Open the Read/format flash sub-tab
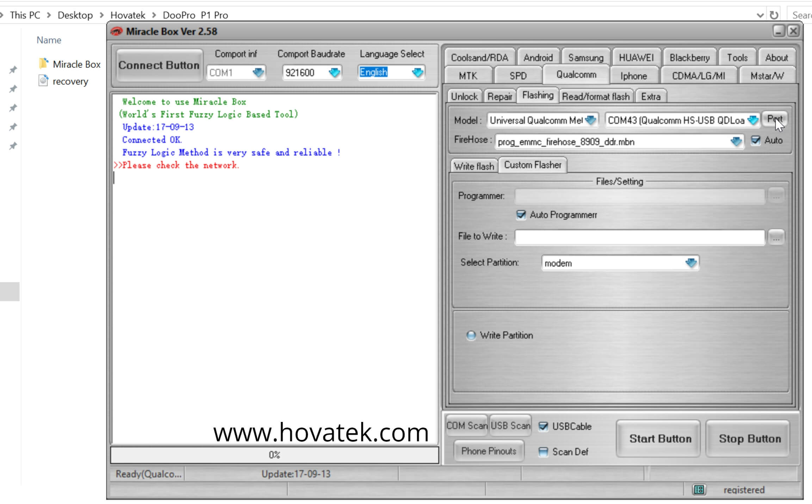The image size is (812, 504). (596, 97)
